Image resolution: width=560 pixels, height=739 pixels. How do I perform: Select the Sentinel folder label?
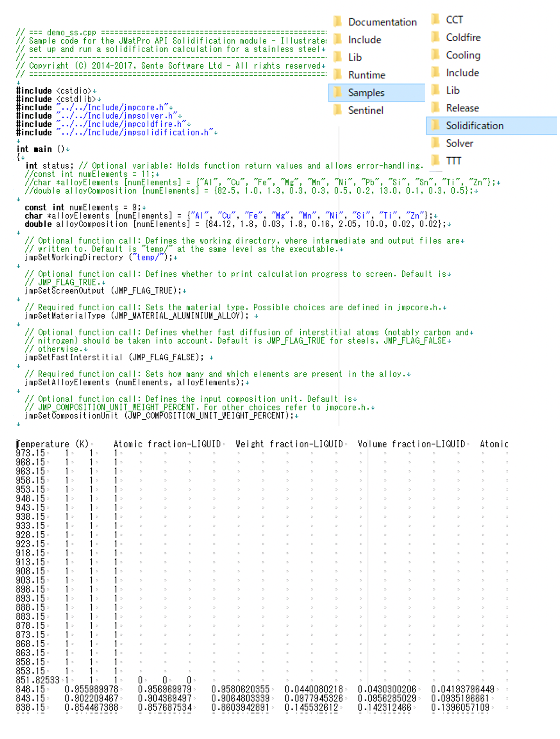point(365,110)
